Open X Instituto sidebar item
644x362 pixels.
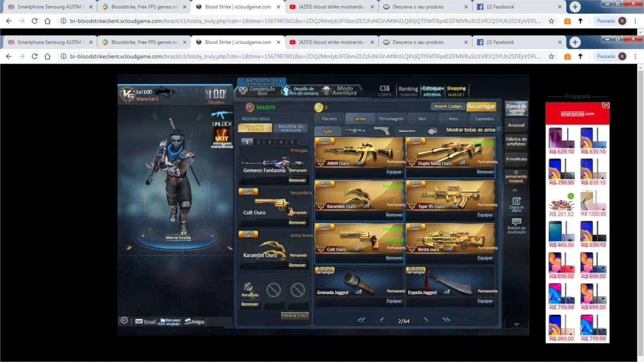pyautogui.click(x=516, y=159)
